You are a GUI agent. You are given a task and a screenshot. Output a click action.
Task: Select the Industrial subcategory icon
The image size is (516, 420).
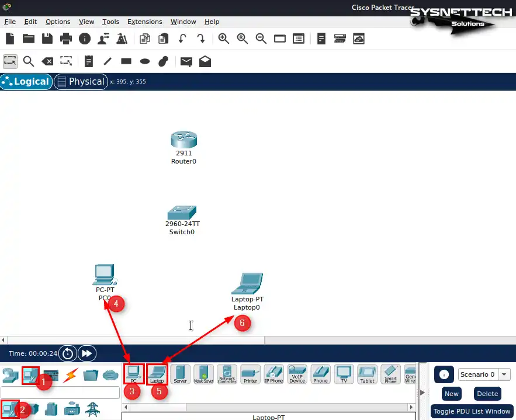pyautogui.click(x=72, y=409)
